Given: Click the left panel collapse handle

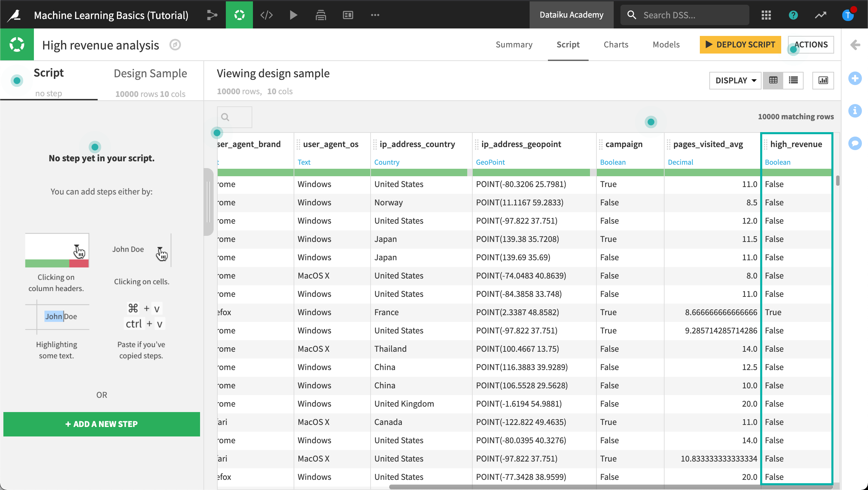Looking at the screenshot, I should (x=209, y=202).
